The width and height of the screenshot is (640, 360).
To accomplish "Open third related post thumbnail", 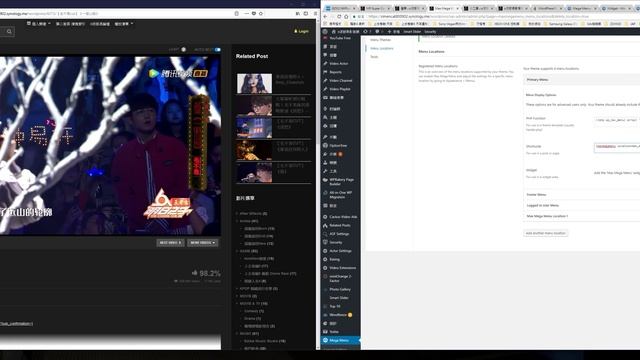I will pyautogui.click(x=254, y=128).
